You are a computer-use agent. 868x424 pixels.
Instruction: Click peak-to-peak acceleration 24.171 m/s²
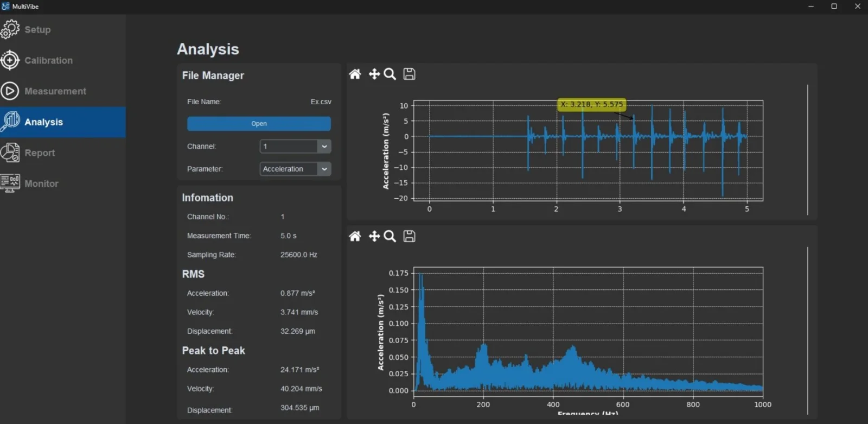coord(299,370)
